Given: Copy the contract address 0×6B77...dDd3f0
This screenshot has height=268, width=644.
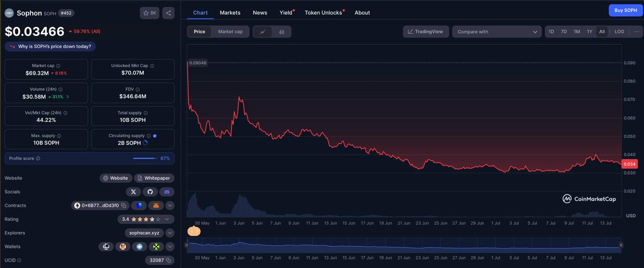Looking at the screenshot, I should click(124, 206).
